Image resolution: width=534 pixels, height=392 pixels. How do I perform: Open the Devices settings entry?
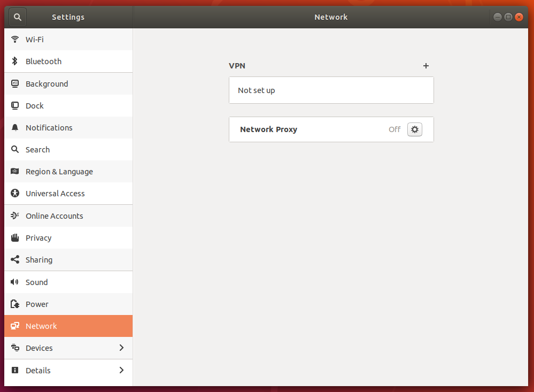pos(68,348)
